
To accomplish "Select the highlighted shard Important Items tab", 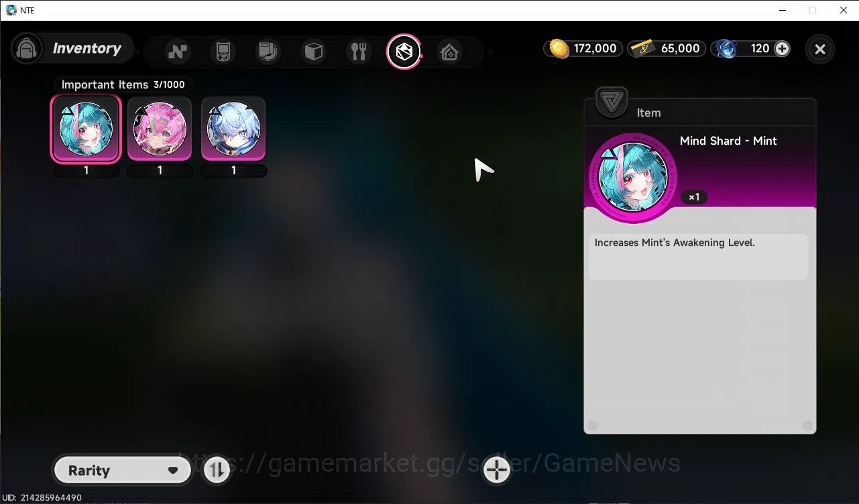I will (404, 52).
